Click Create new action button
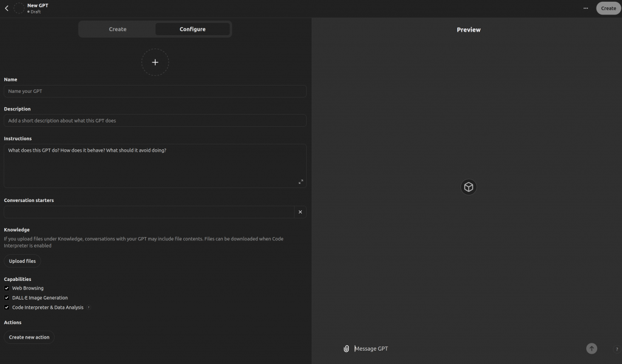Image resolution: width=622 pixels, height=364 pixels. (29, 337)
